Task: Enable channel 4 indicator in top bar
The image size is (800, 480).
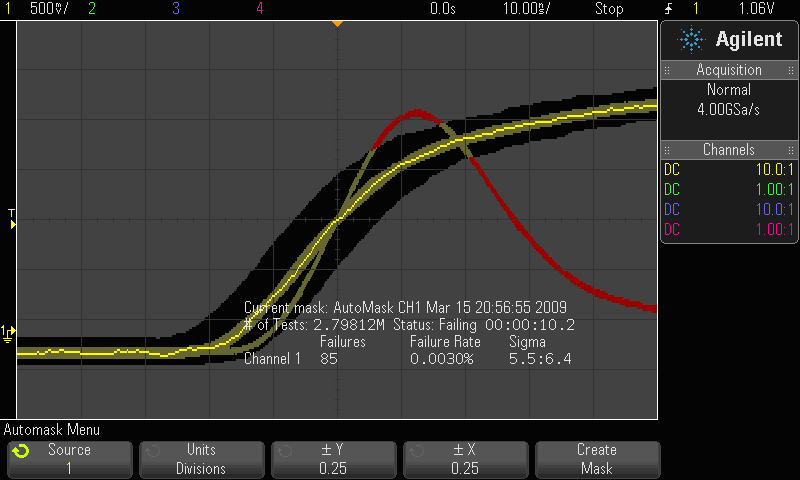Action: 260,9
